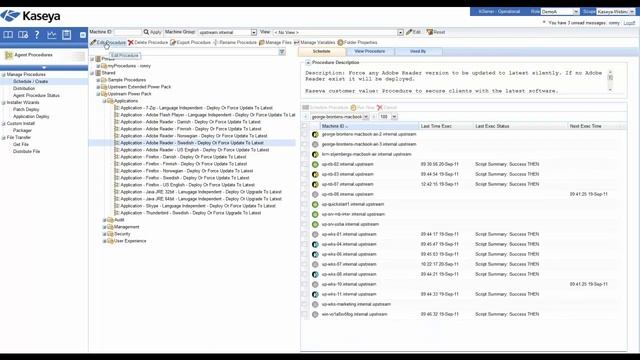Switch to the Used By tab

[418, 51]
